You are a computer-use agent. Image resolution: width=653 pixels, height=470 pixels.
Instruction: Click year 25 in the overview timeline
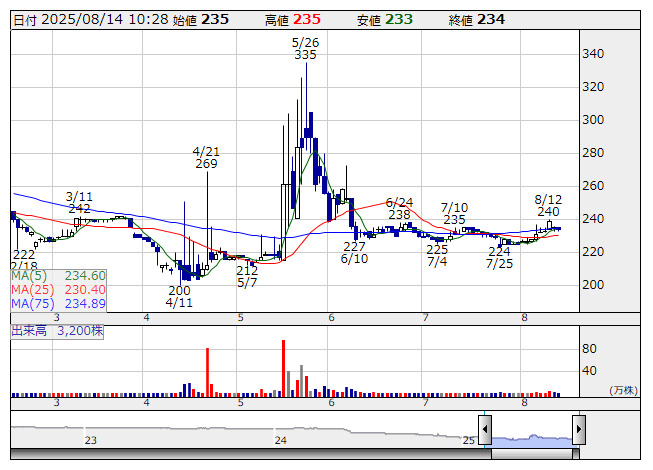[x=469, y=440]
